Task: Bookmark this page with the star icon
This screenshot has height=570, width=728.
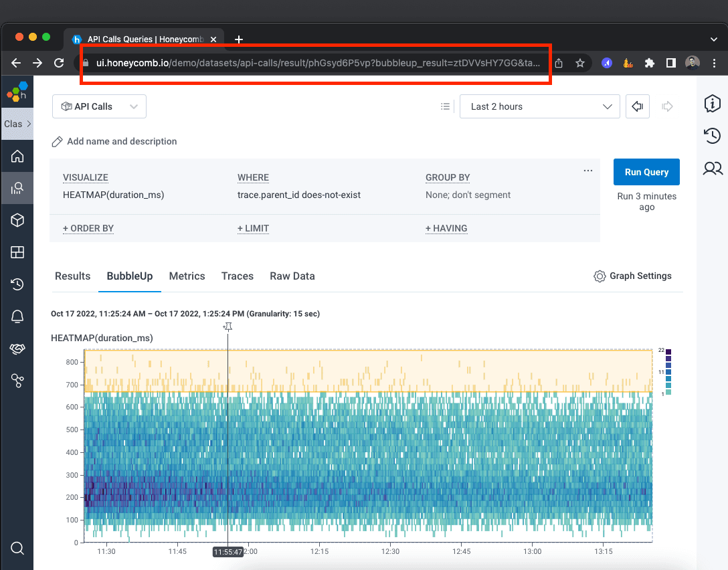Action: [x=580, y=63]
